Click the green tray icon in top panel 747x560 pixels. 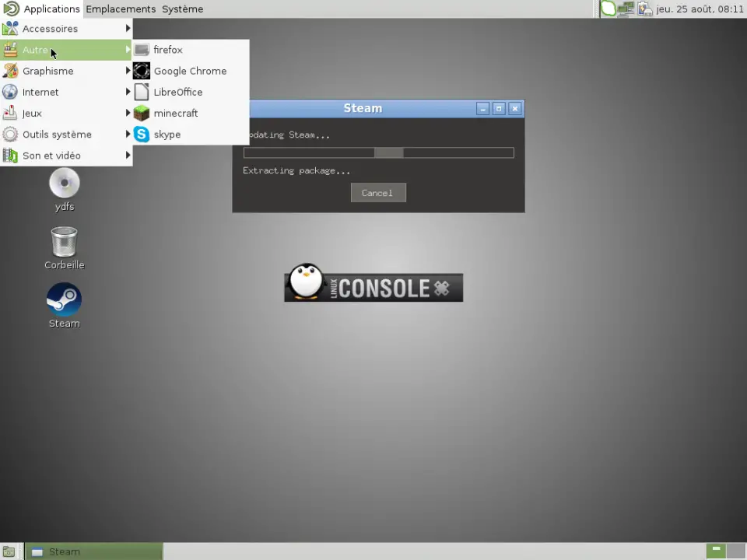point(608,9)
